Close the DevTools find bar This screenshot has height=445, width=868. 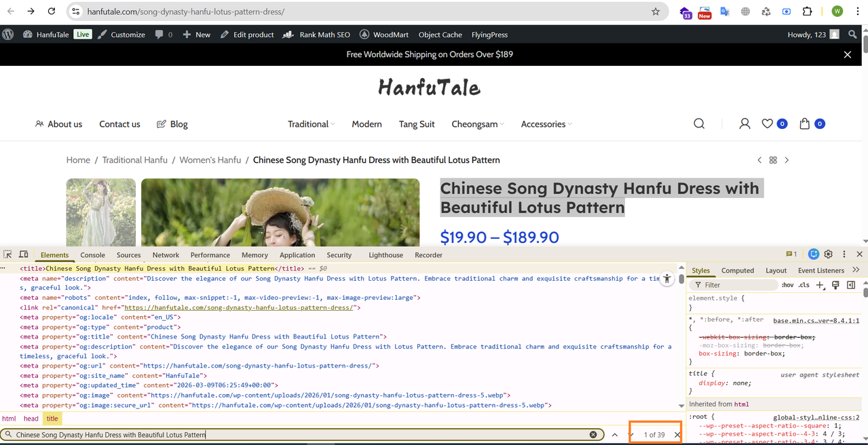[677, 435]
